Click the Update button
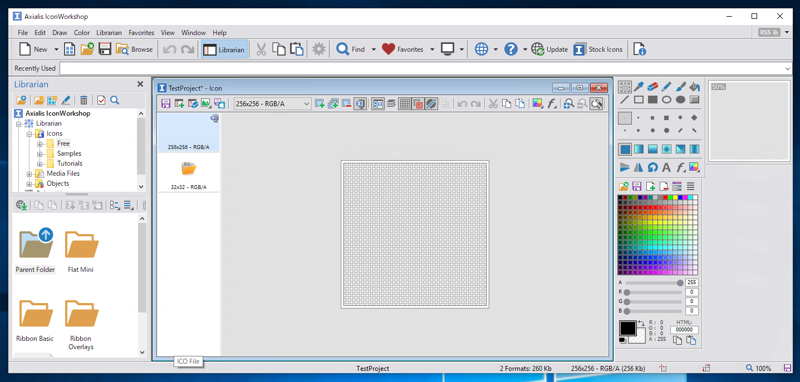 tap(550, 49)
